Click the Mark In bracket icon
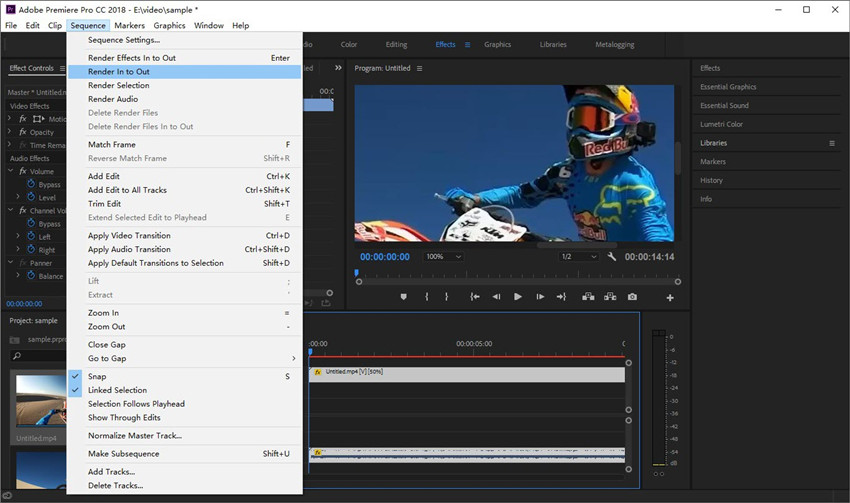The height and width of the screenshot is (503, 850). pos(427,297)
